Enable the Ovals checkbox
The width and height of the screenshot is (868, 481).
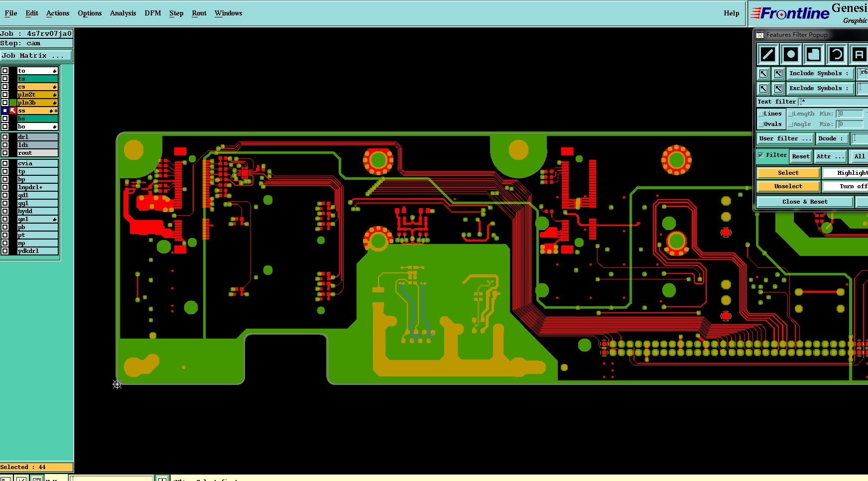pyautogui.click(x=761, y=124)
